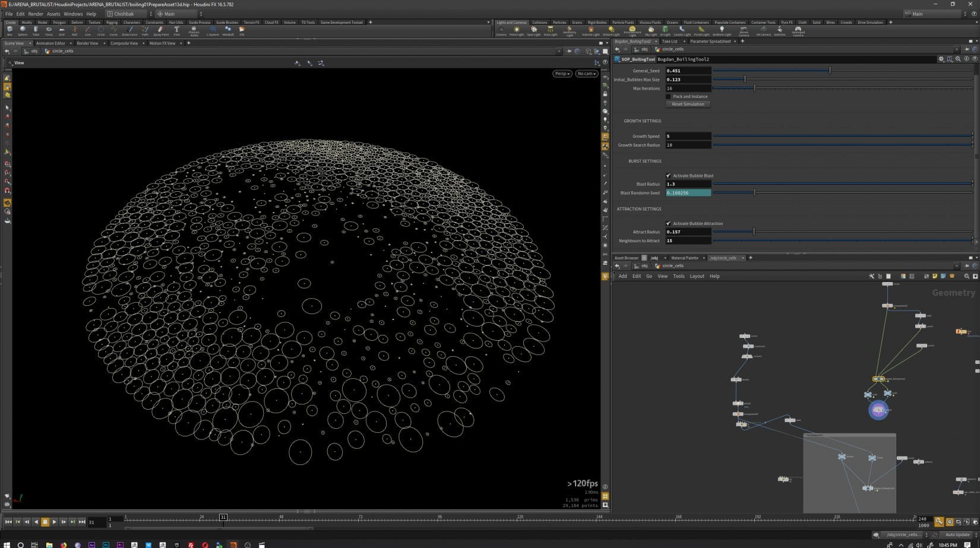The width and height of the screenshot is (980, 548).
Task: Toggle Activate Bubble Attraction
Action: click(669, 223)
